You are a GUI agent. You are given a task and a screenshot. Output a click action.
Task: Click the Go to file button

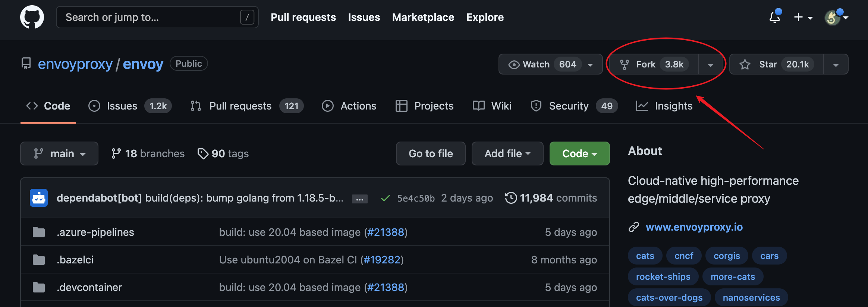431,153
